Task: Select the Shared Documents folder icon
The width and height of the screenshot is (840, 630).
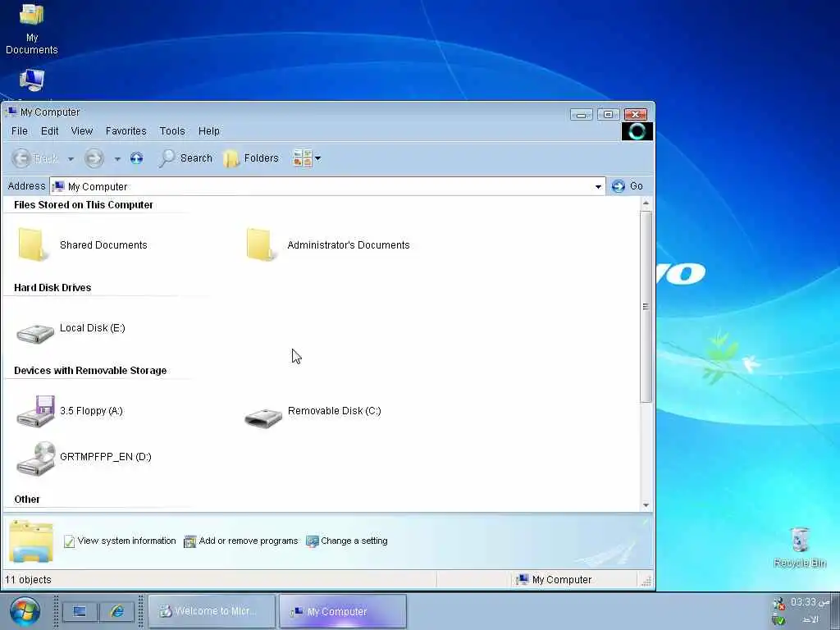Action: (33, 244)
